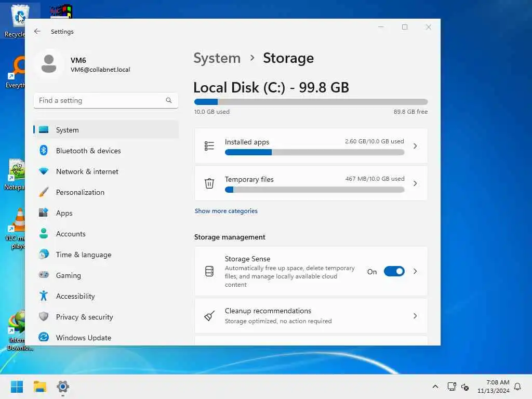Open the Accounts settings page
This screenshot has height=399, width=532.
pos(106,233)
